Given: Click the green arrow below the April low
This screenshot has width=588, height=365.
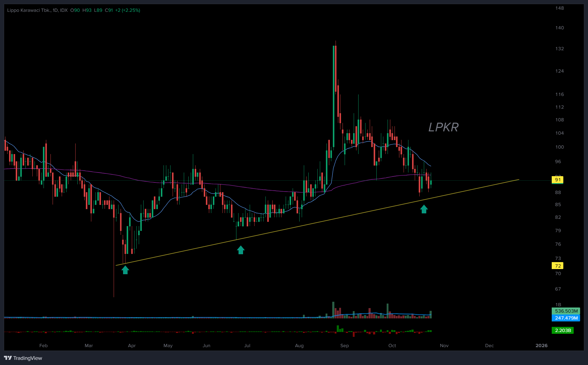Looking at the screenshot, I should pyautogui.click(x=125, y=270).
